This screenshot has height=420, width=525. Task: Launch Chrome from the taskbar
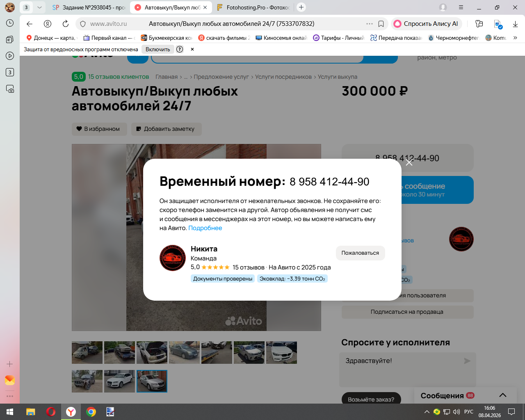coord(91,412)
